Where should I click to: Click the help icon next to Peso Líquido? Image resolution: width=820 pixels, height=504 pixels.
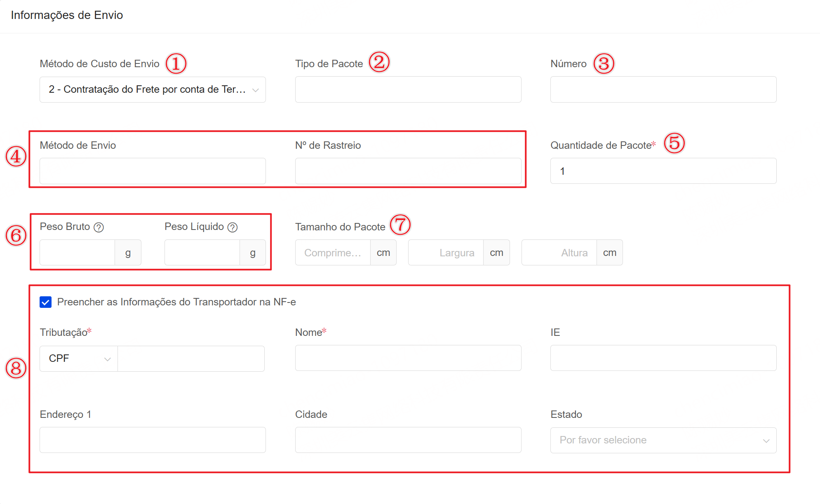point(233,227)
